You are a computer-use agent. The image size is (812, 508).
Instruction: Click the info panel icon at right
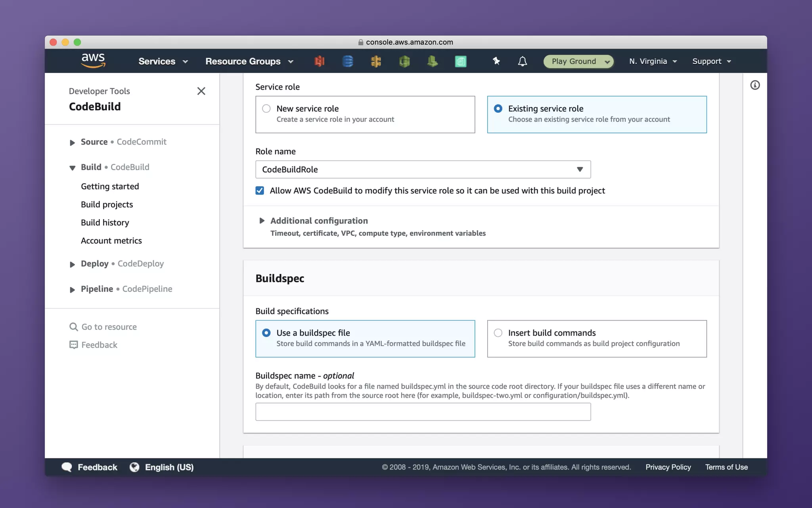tap(755, 85)
